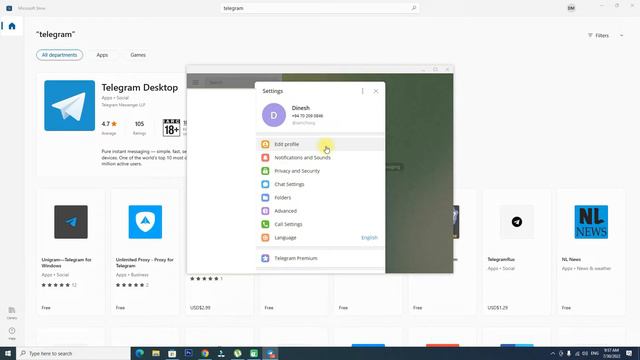The image size is (640, 360).
Task: Open Edit profile in Telegram Settings
Action: tap(320, 144)
